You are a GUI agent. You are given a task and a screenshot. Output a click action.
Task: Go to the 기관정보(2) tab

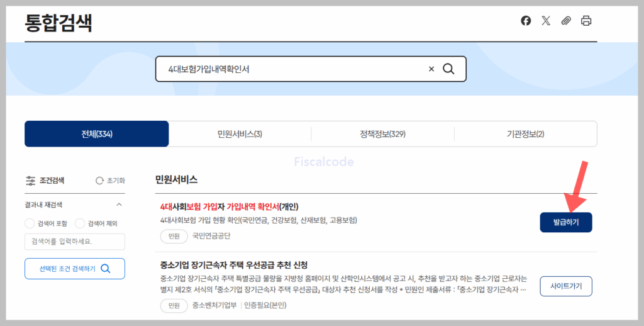[525, 133]
